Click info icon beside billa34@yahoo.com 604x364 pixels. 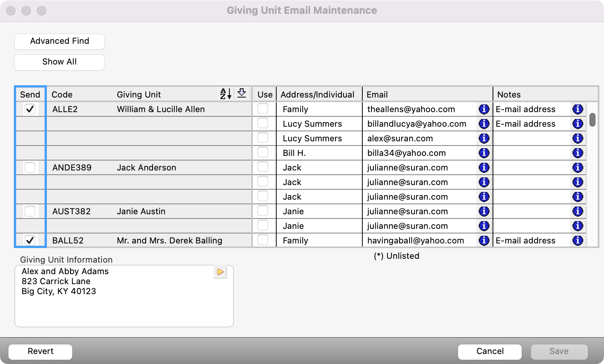coord(484,153)
